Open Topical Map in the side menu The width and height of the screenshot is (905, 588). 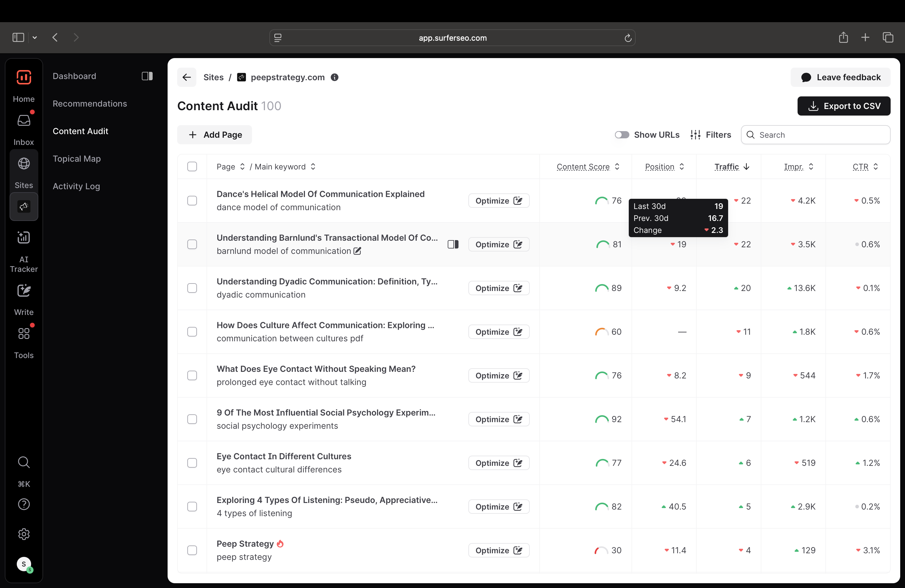pyautogui.click(x=76, y=159)
